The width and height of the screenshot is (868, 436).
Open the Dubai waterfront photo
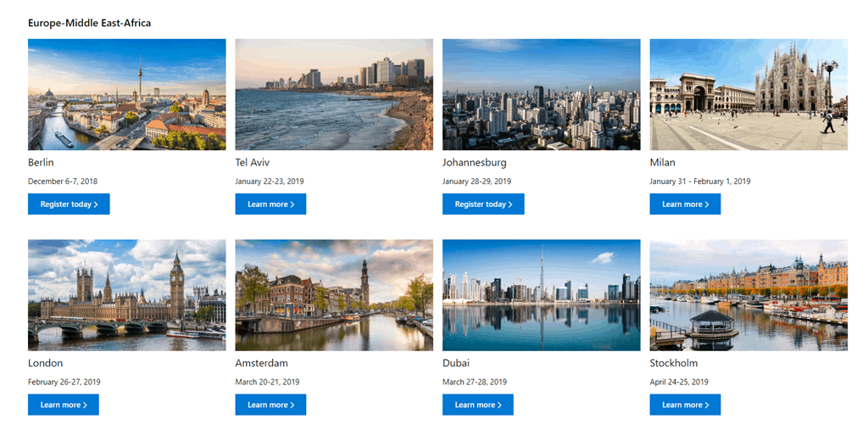pos(541,294)
